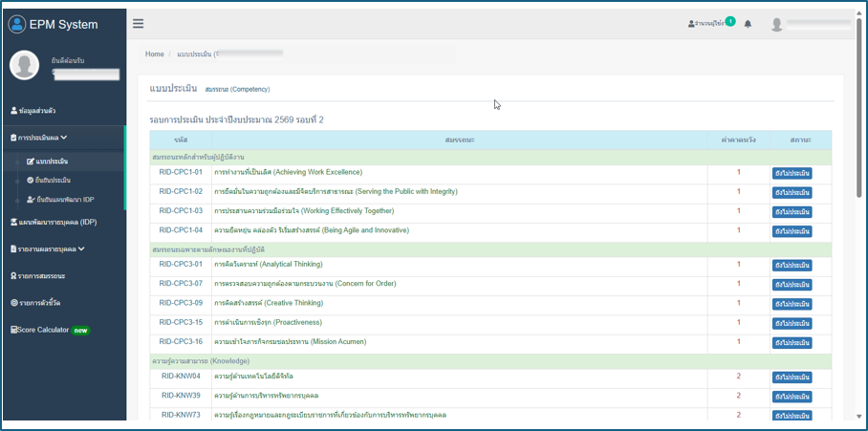
Task: Click status button for RID-CPC1-01
Action: pyautogui.click(x=792, y=173)
